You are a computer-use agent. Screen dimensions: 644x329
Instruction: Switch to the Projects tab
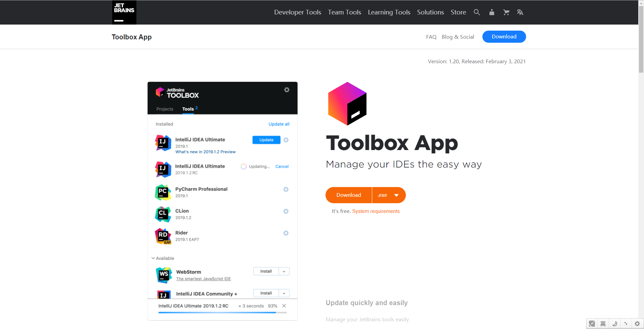165,109
